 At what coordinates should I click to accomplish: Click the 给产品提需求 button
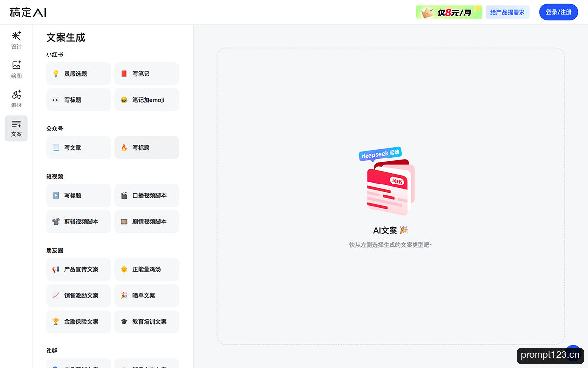[507, 12]
